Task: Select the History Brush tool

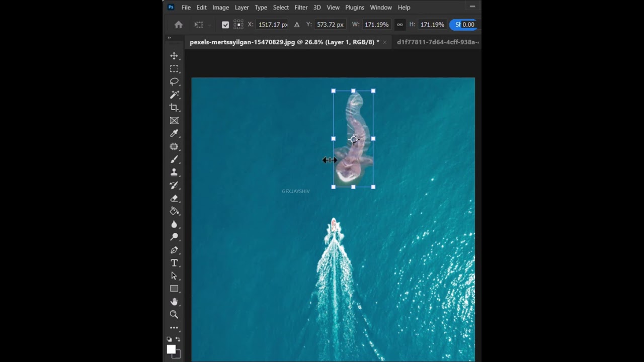Action: 174,185
